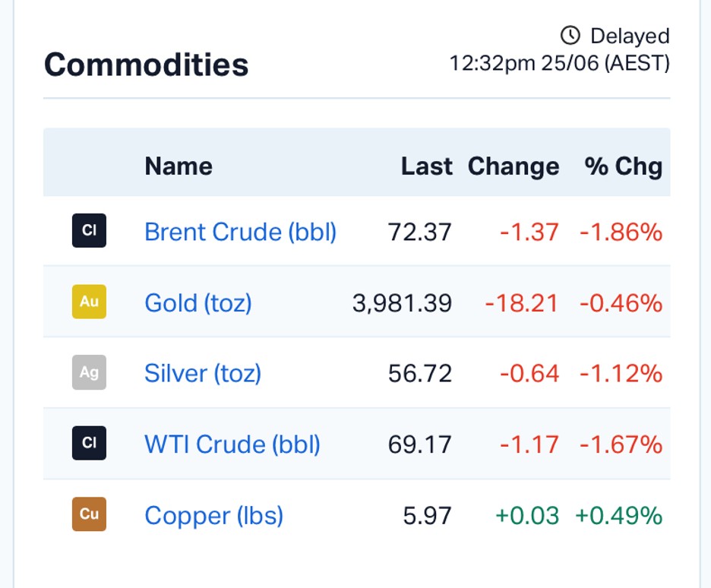This screenshot has height=588, width=711.
Task: Click the copper Cu icon
Action: click(x=89, y=514)
